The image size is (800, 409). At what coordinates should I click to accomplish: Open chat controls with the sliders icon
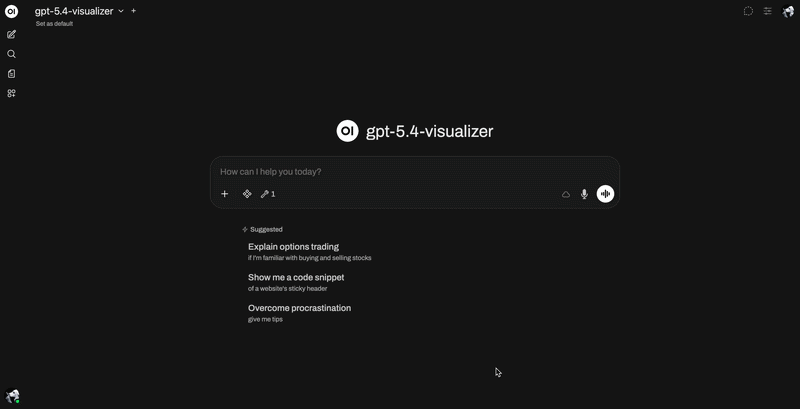point(767,11)
